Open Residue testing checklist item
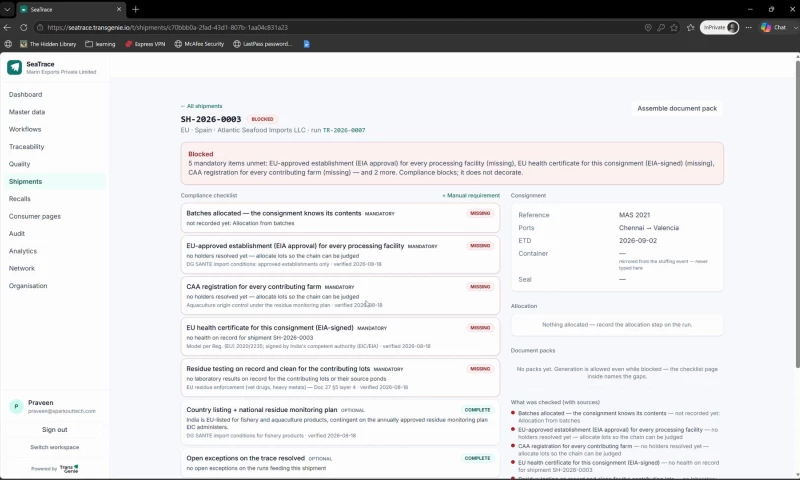This screenshot has width=800, height=480. pos(340,377)
